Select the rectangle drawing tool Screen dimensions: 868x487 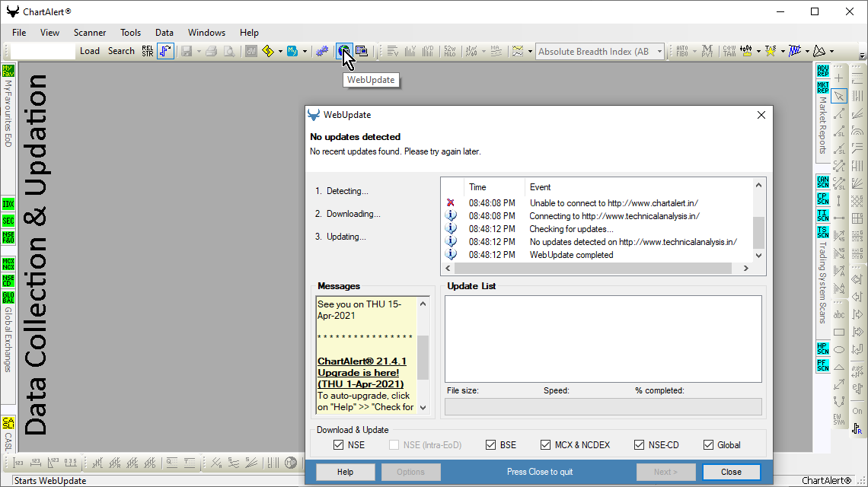coord(839,332)
